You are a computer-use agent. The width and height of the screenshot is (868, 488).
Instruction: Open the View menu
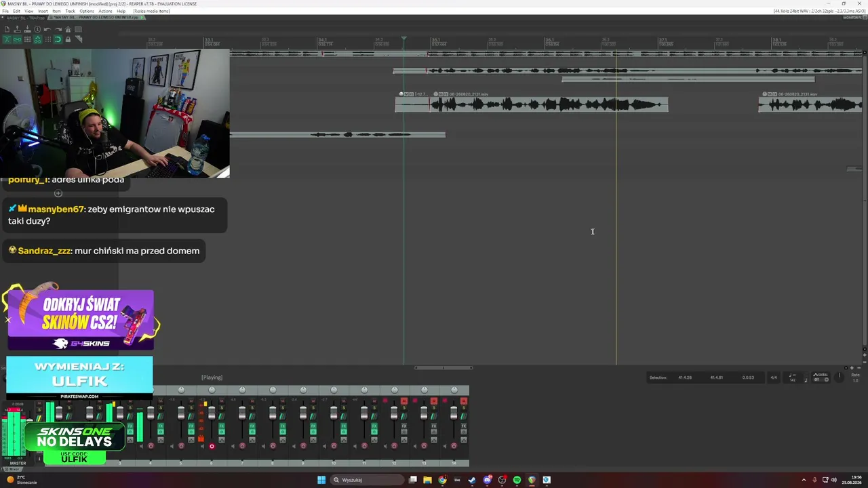[x=28, y=11]
